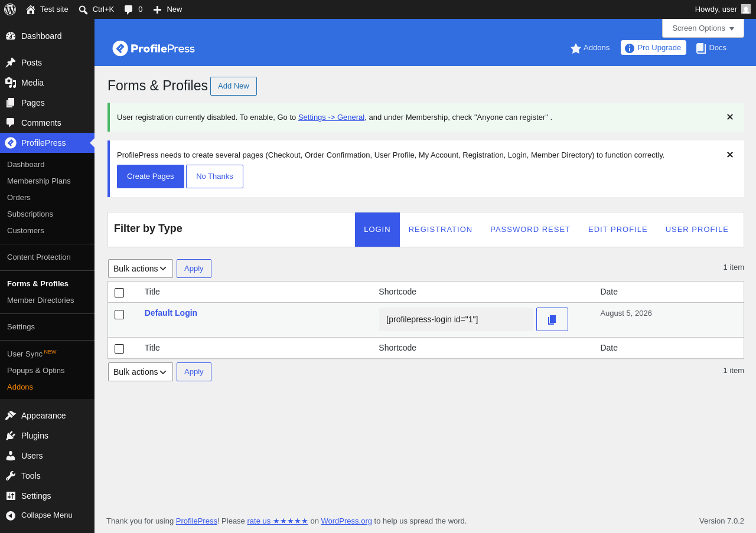The width and height of the screenshot is (756, 533).
Task: Open Forms & Profiles submenu item
Action: (x=47, y=284)
